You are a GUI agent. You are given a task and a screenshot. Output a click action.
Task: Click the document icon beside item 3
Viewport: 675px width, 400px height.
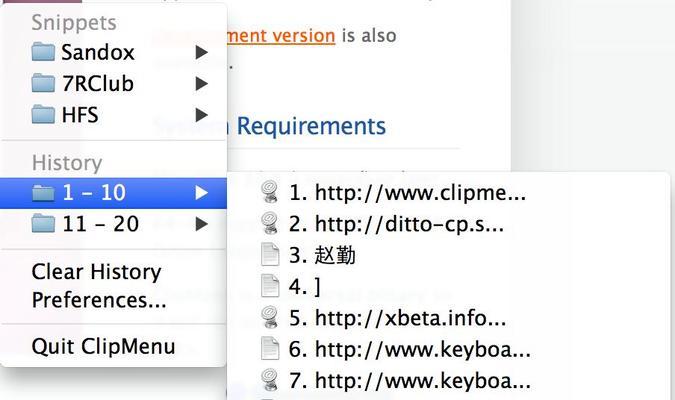pos(270,255)
